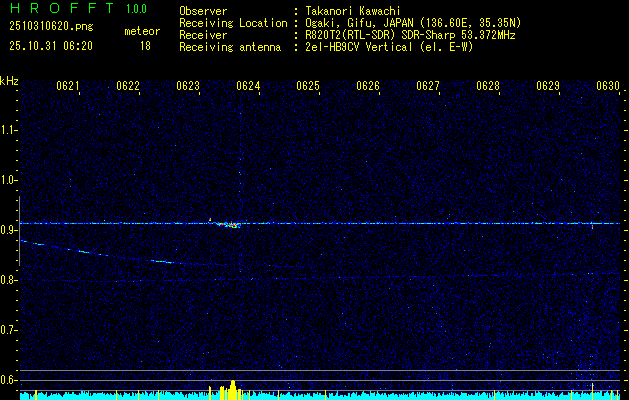Click time marker 0626
This screenshot has width=629, height=400.
pos(368,86)
